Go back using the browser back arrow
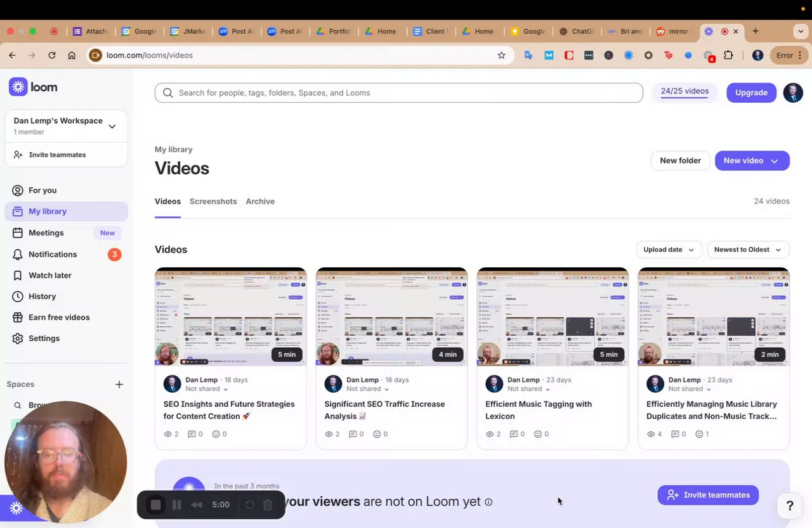This screenshot has height=528, width=812. pos(12,55)
